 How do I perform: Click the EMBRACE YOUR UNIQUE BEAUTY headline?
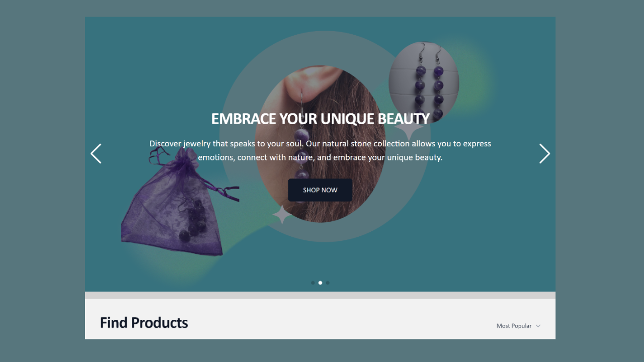(x=320, y=119)
